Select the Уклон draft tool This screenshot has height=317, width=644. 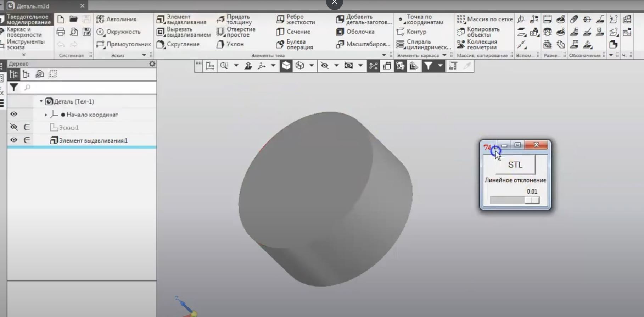(230, 44)
